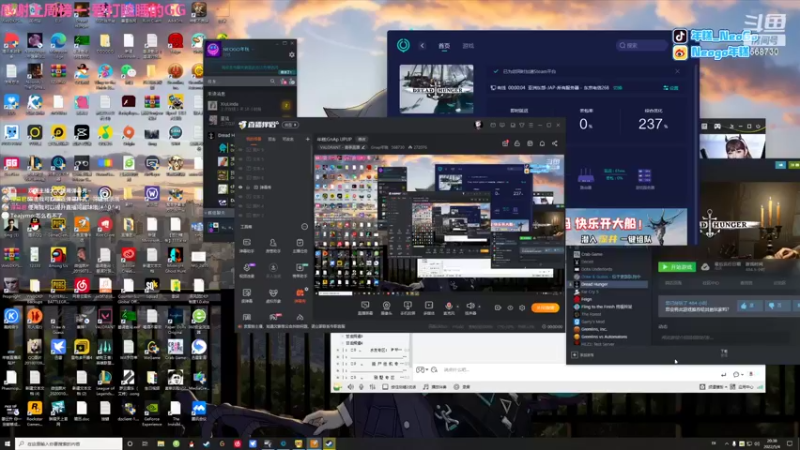
Task: Click the 快乐开大船 banner in accelerator
Action: tap(627, 227)
